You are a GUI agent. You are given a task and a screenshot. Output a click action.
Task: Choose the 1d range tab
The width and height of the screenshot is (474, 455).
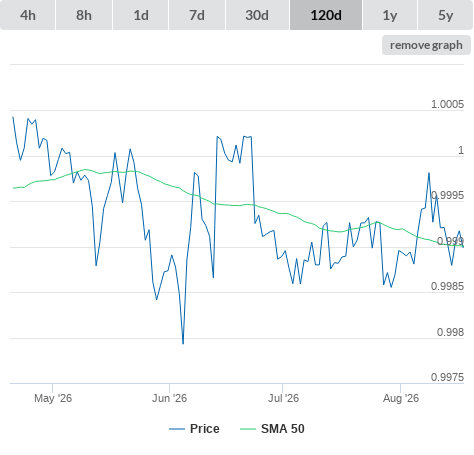(x=141, y=15)
